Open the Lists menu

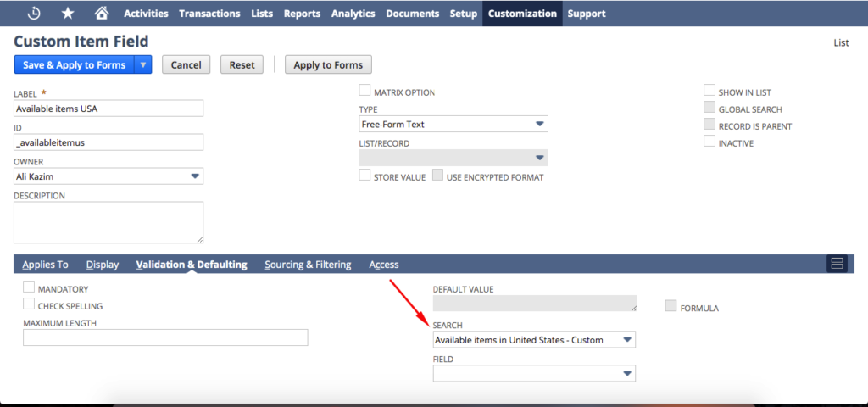pos(262,14)
